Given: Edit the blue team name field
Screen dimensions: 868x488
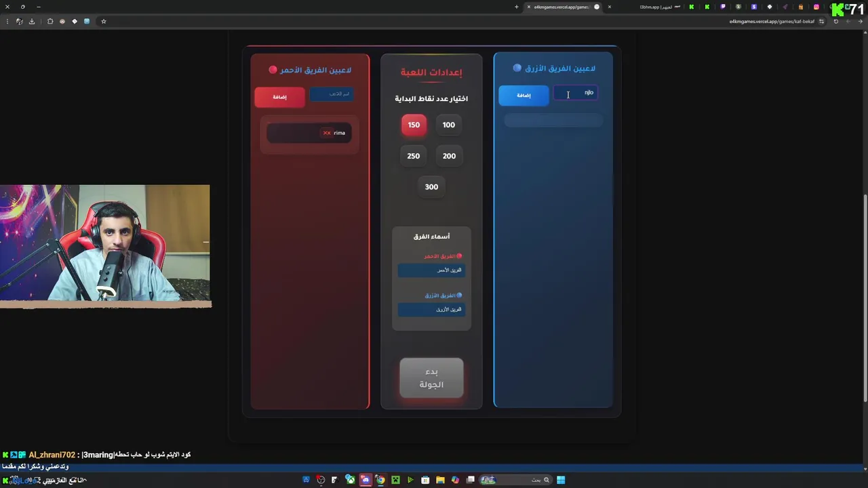Looking at the screenshot, I should point(431,310).
